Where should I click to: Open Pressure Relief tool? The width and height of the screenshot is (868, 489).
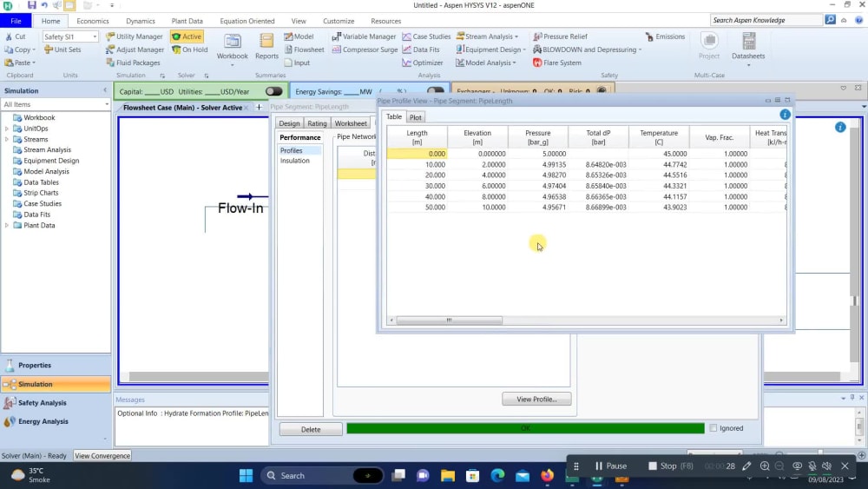click(560, 36)
